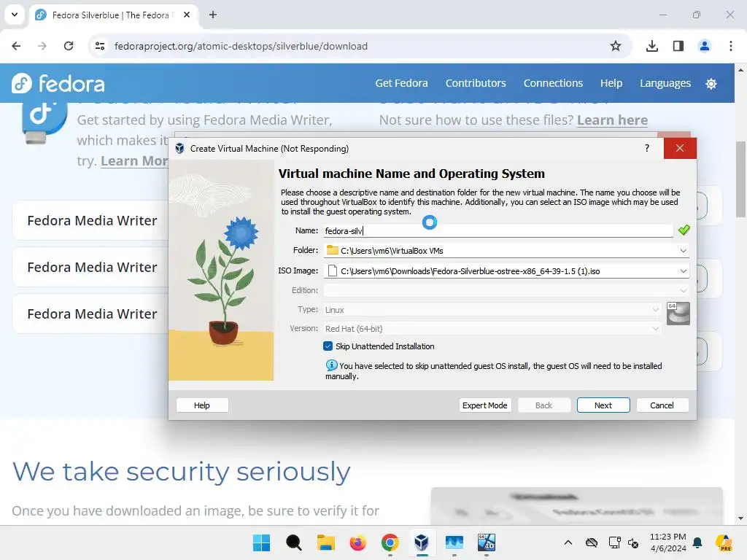Image resolution: width=747 pixels, height=560 pixels.
Task: Click the info icon beside skip message
Action: coord(331,365)
